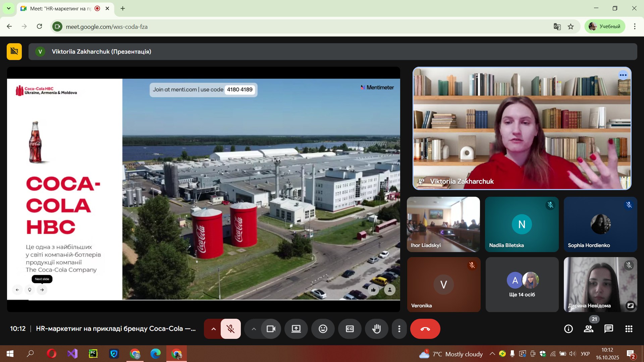Open the Chrome tab search dropdown
Screen dimensions: 644x362
click(8, 8)
